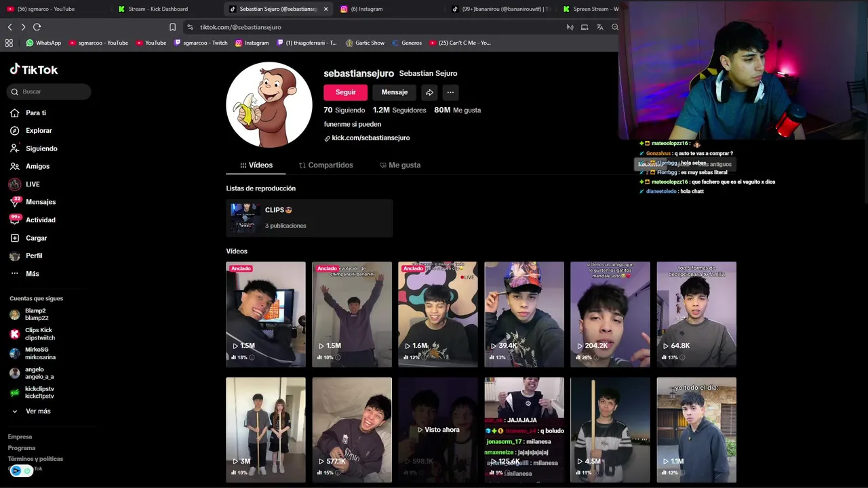Open angelo followed account
Image resolution: width=868 pixels, height=488 pixels.
click(x=31, y=373)
